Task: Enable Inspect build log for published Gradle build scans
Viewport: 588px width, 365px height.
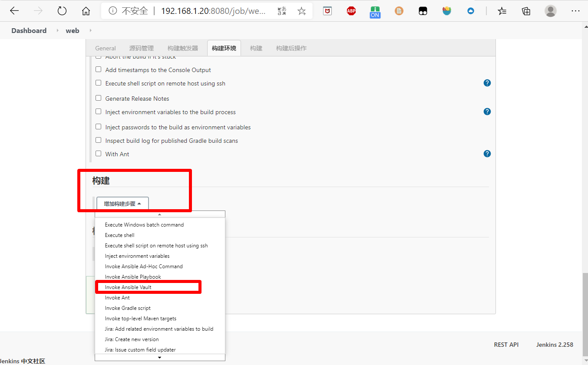Action: pos(99,140)
